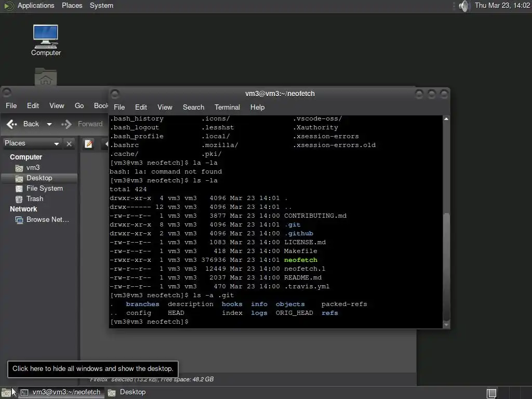Viewport: 532px width, 399px height.
Task: Click the edit location pencil icon
Action: (x=88, y=144)
